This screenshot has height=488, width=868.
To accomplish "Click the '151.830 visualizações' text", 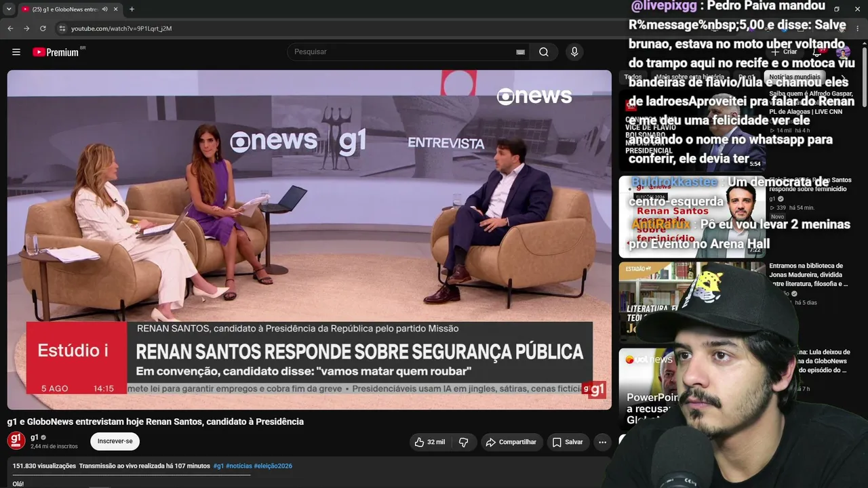I will coord(44,466).
